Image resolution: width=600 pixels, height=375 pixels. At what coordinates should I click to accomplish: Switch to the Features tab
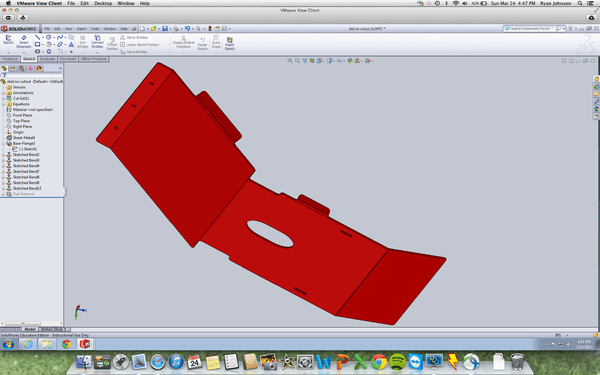[10, 59]
